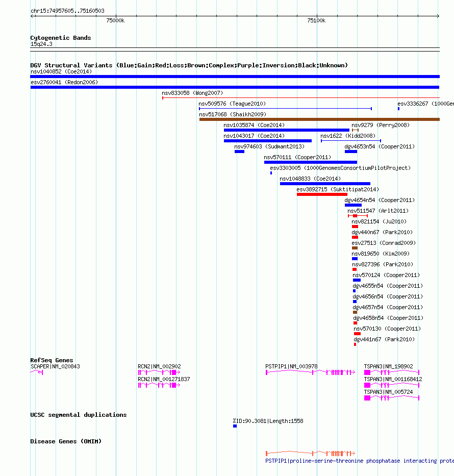Open the nsv9279 (Perry2008) brown feature
Screen dimensions: 454x476
[355, 130]
